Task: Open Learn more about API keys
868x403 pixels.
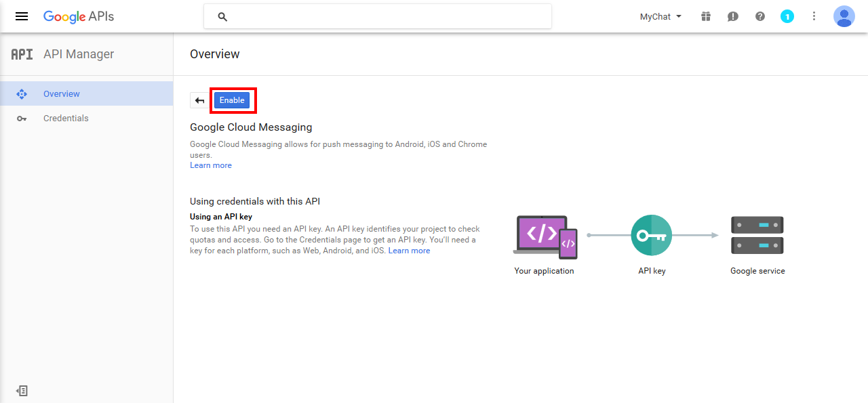Action: 409,250
